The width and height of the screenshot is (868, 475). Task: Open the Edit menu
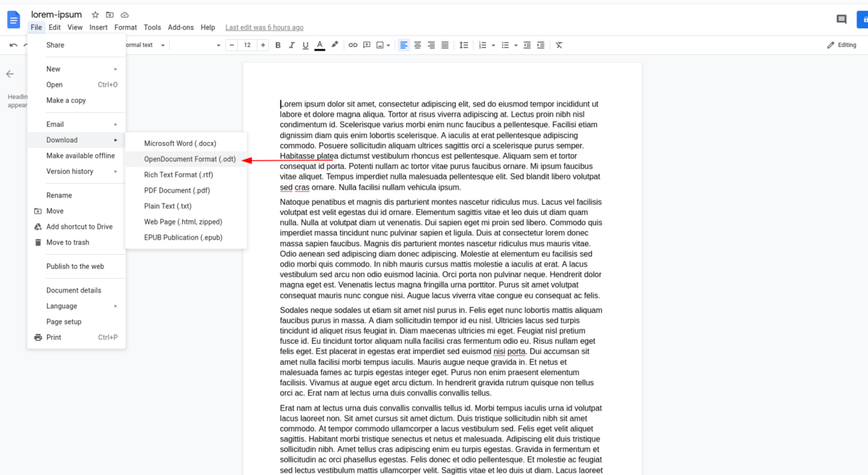click(x=54, y=28)
